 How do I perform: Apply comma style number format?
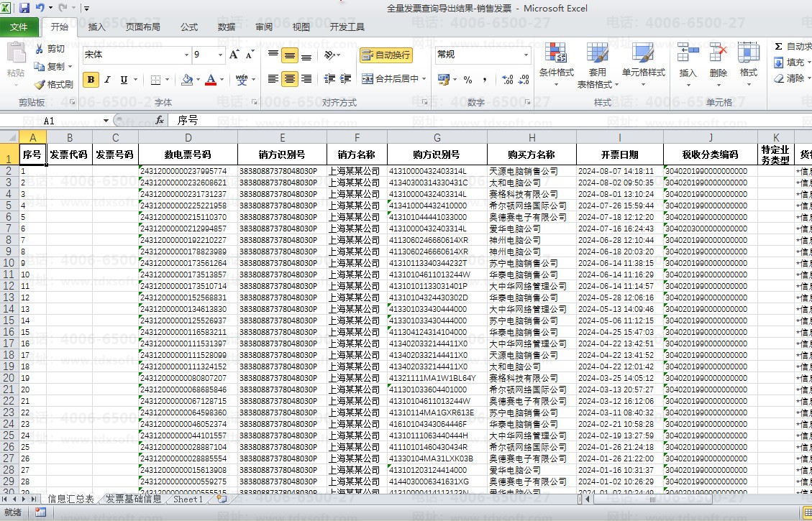485,80
